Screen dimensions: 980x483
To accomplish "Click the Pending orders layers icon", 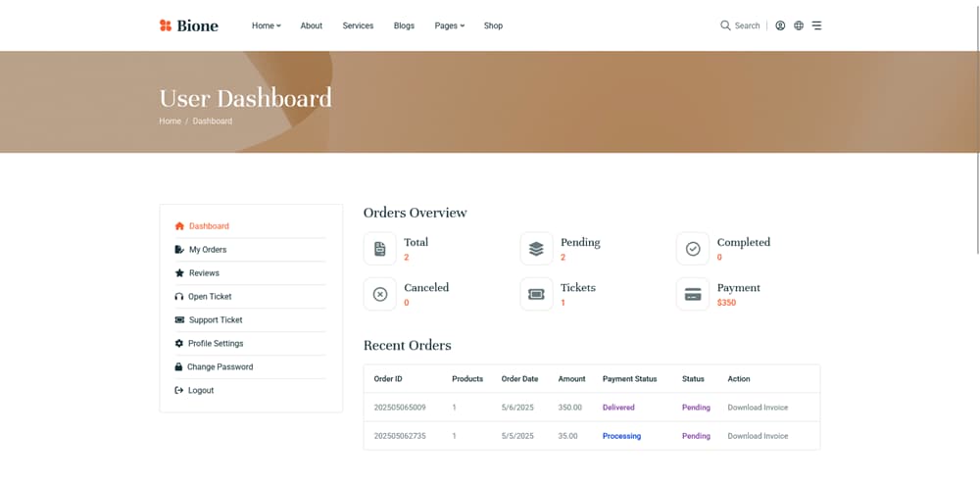I will 536,249.
